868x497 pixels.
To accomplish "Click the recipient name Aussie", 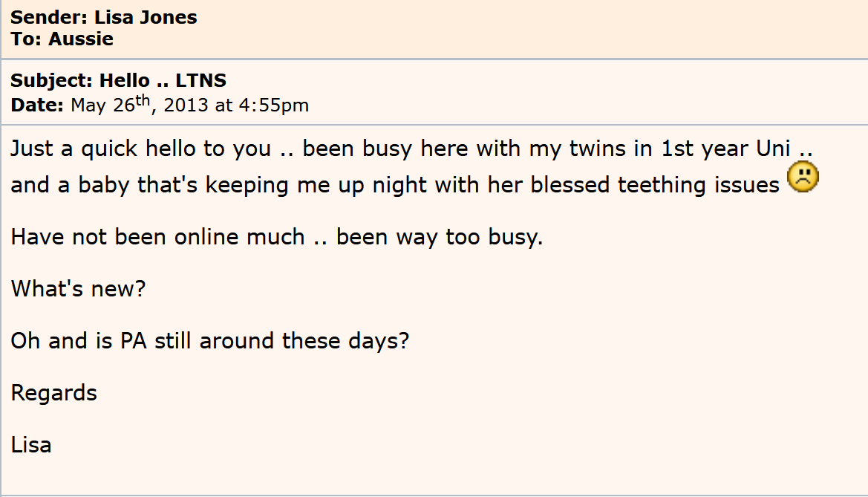I will [81, 39].
